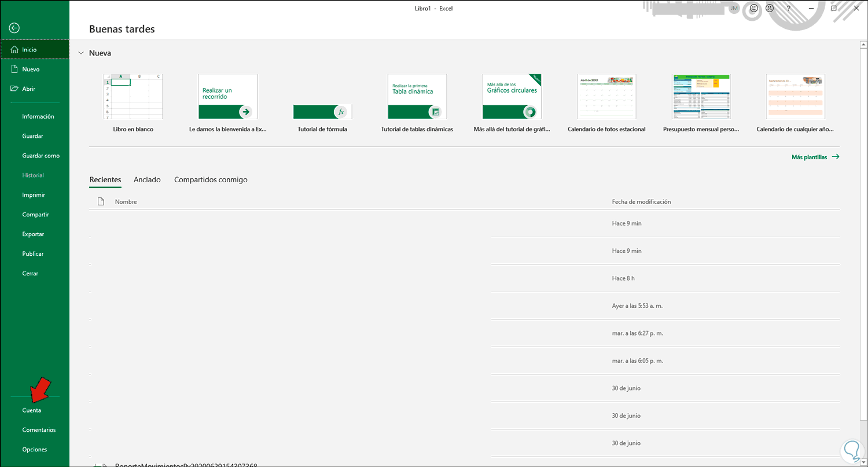This screenshot has height=467, width=868.
Task: Select Inicio in the sidebar
Action: click(35, 50)
